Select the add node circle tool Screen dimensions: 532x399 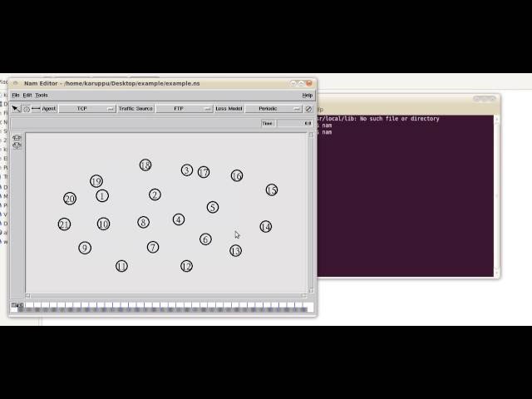(27, 109)
